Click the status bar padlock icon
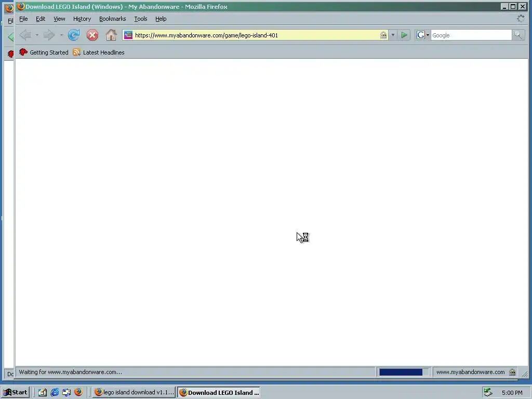The image size is (532, 399). [x=512, y=372]
